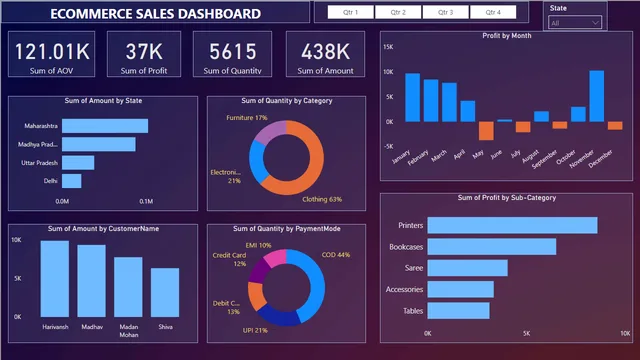Click the COD 44% payment segment

coord(317,282)
